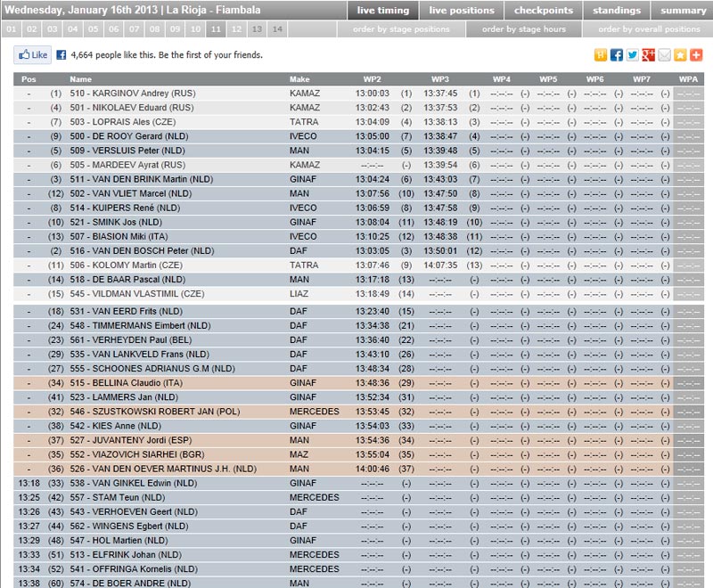Sort with order by stage positions
Viewport: 713px width, 588px height.
point(401,29)
